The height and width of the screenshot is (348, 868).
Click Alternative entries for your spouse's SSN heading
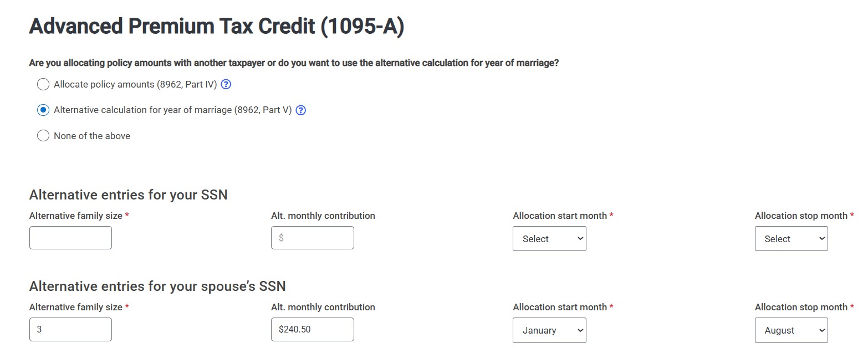pos(157,286)
